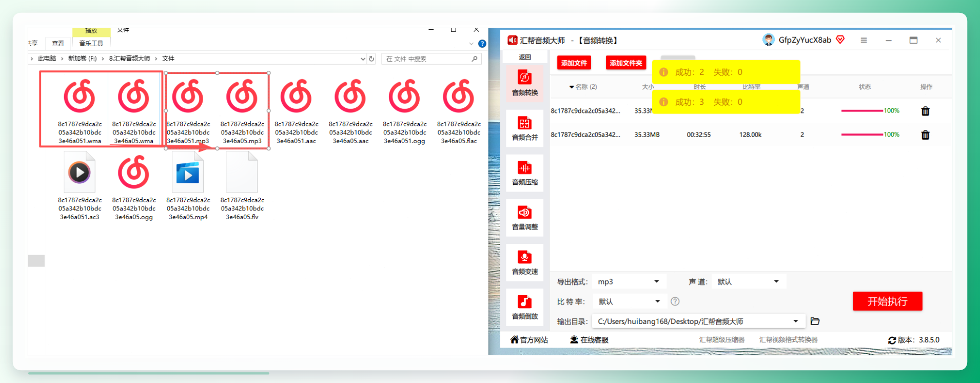Screen dimensions: 980x383
Task: Open the 音频压缩 tool in the sidebar
Action: tap(524, 173)
